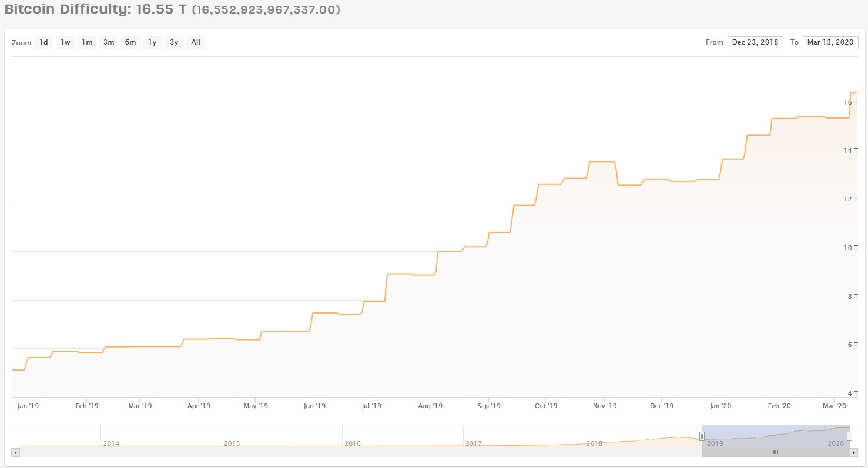Show All time zoom range
This screenshot has height=468, width=868.
click(x=196, y=42)
